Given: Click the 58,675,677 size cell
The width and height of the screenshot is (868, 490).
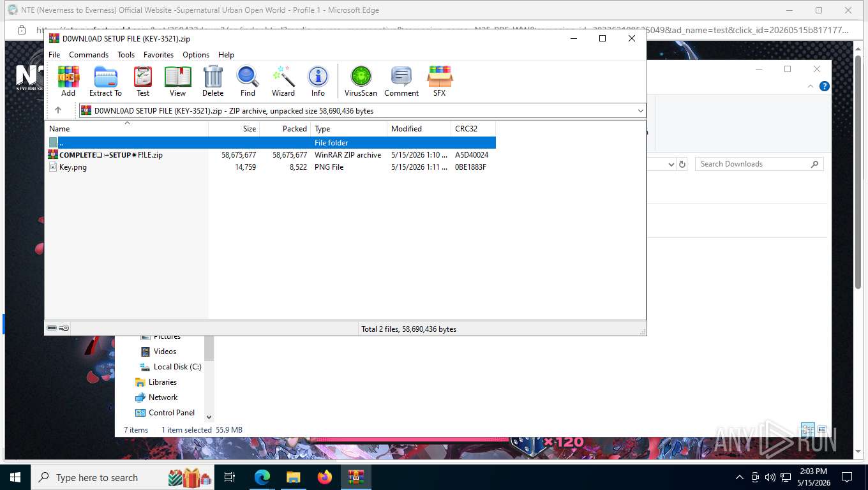Looking at the screenshot, I should click(239, 154).
